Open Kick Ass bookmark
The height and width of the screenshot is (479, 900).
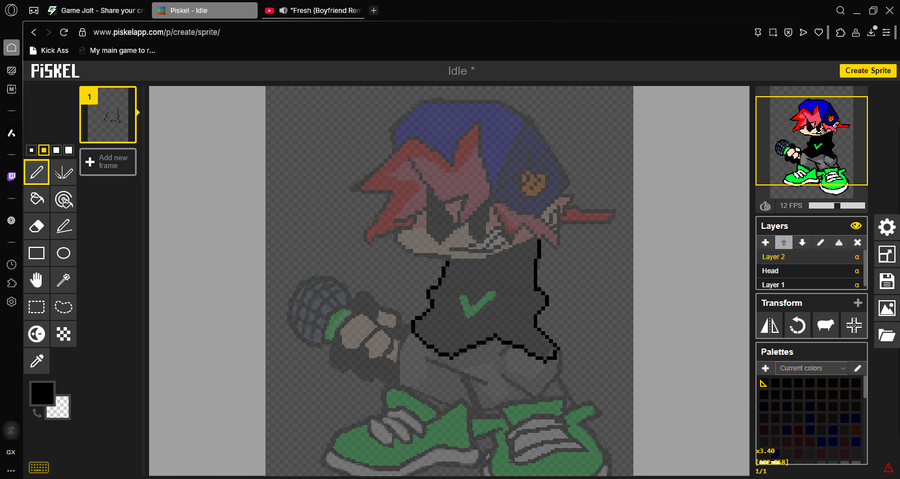point(49,50)
